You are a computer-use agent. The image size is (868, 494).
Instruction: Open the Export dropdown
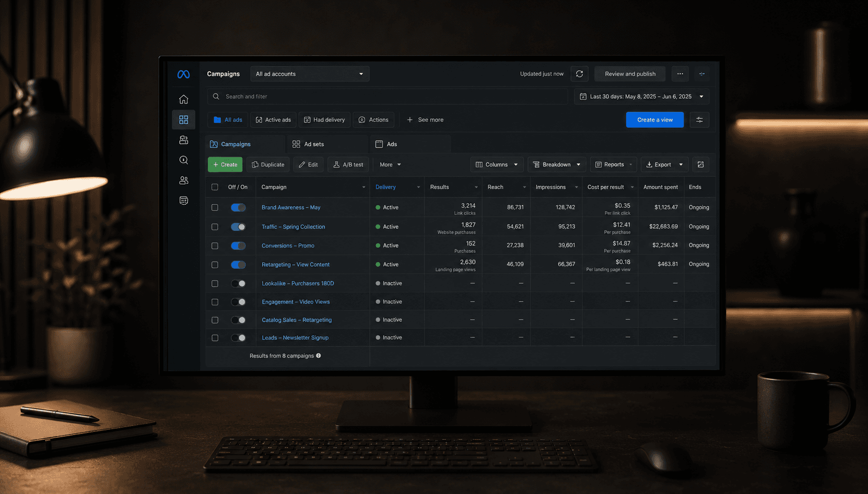[x=664, y=164]
